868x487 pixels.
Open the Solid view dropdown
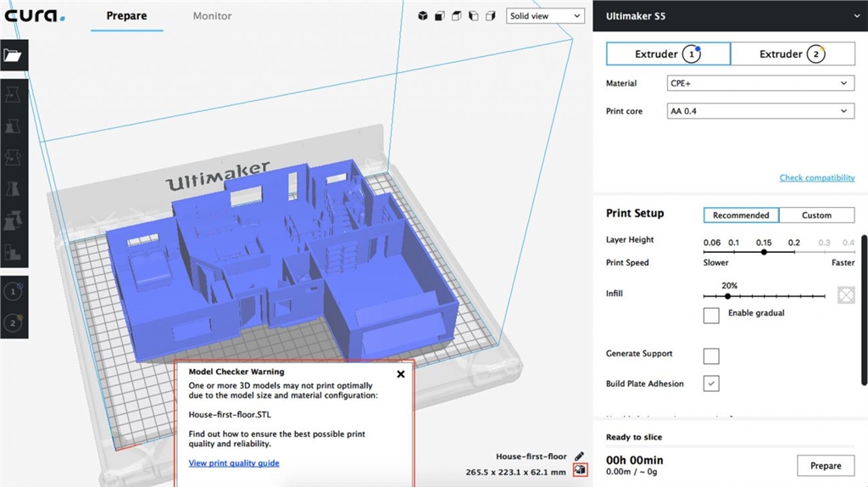coord(546,16)
